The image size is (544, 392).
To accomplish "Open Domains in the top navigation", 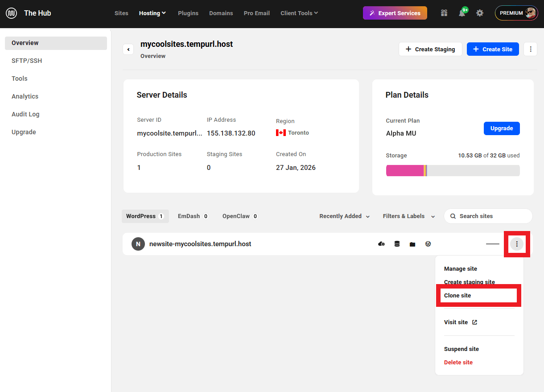I will [x=221, y=13].
